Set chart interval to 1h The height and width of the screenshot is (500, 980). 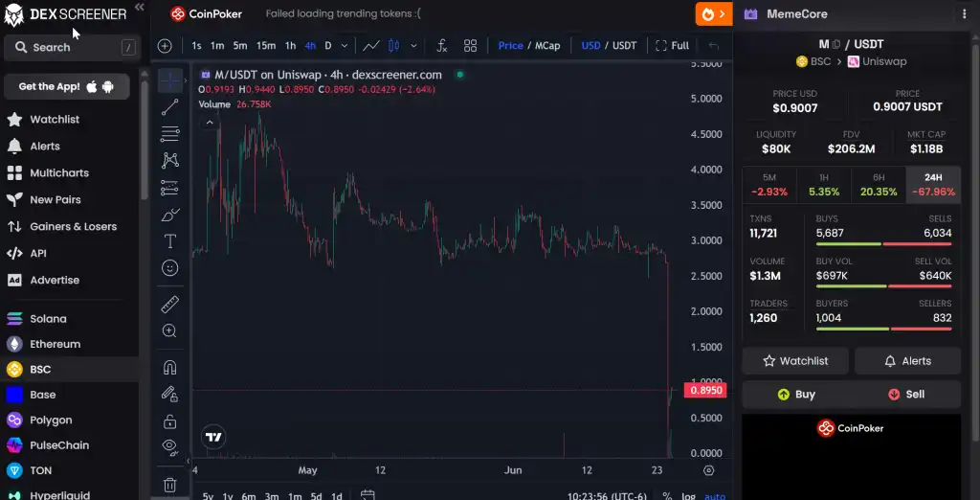[x=290, y=46]
